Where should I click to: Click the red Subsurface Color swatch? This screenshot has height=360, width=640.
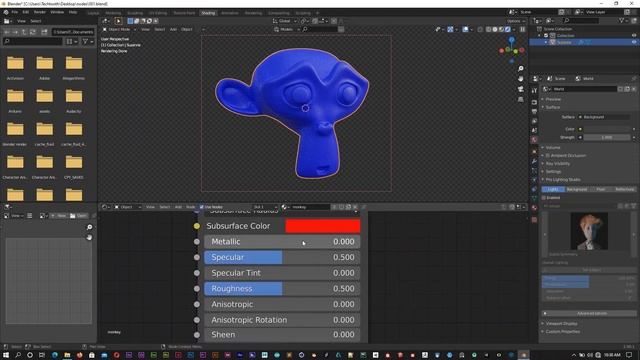tap(322, 226)
